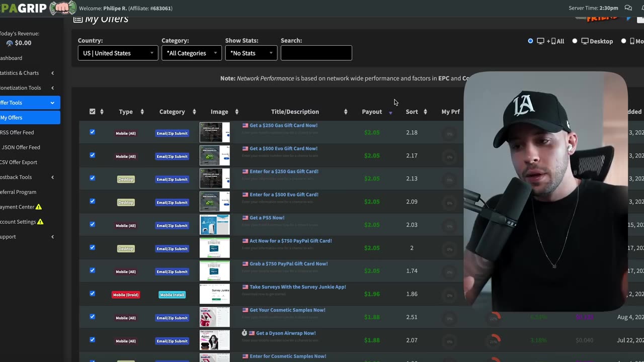Open Monetization Tools in the sidebar

(x=21, y=88)
